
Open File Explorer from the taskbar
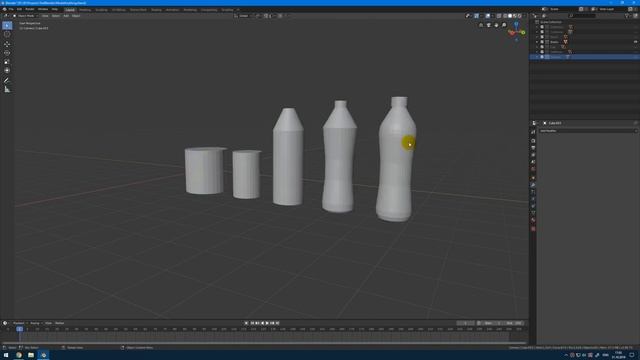tap(31, 355)
